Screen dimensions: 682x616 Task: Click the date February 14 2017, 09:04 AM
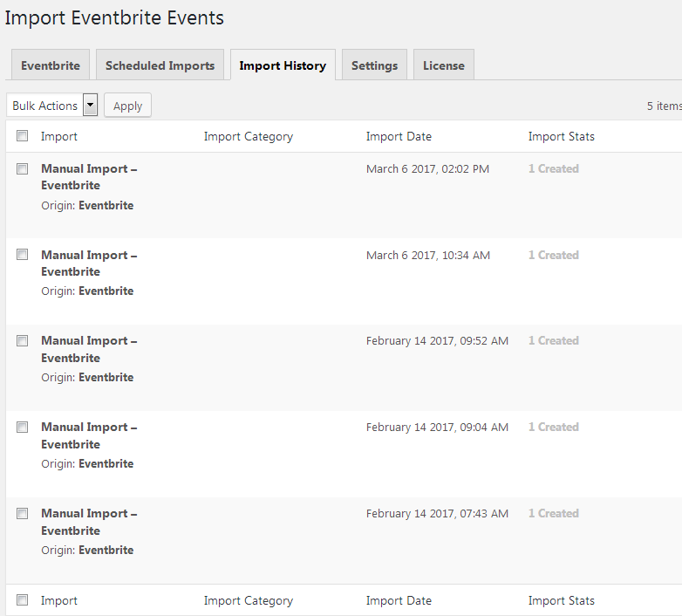437,428
